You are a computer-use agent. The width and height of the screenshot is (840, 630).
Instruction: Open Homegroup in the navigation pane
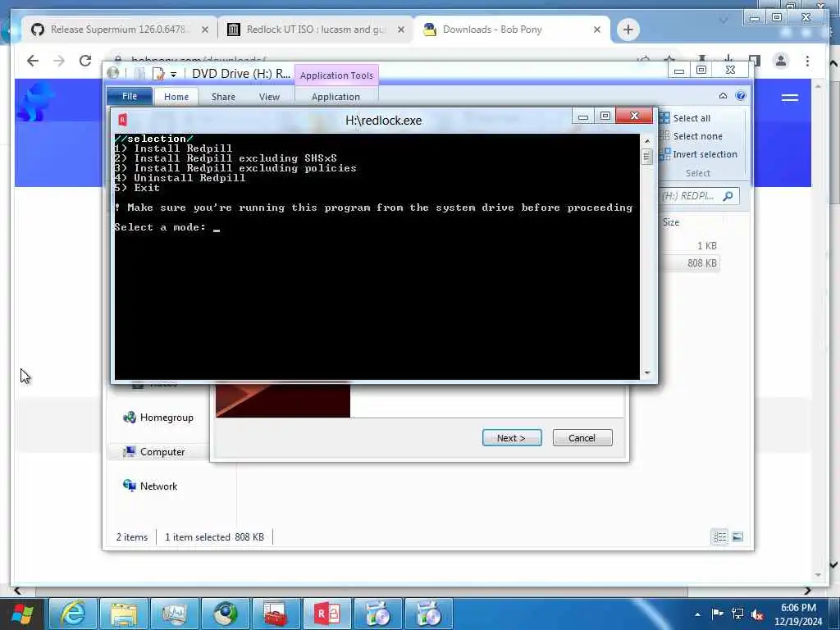pos(158,418)
